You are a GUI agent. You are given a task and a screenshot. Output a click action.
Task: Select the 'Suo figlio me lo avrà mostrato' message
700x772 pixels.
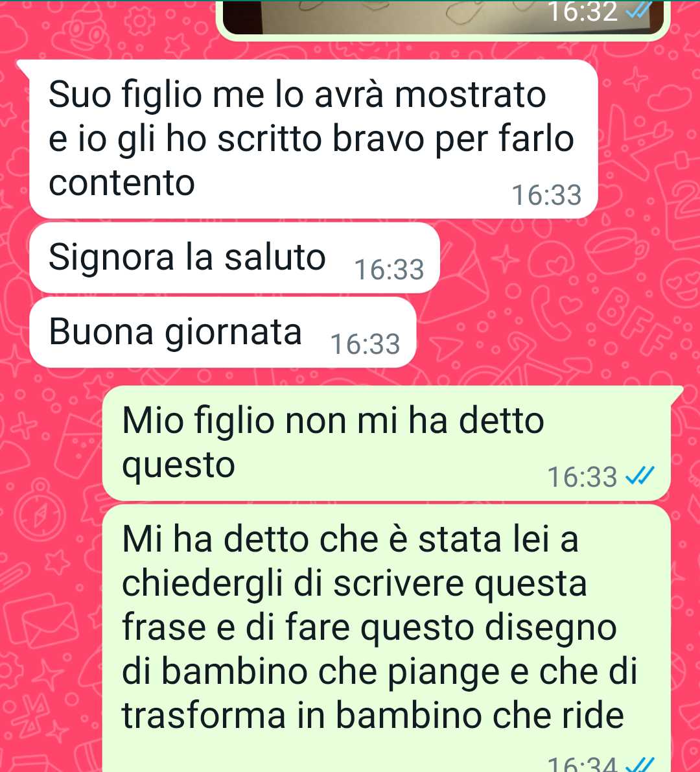click(x=314, y=139)
